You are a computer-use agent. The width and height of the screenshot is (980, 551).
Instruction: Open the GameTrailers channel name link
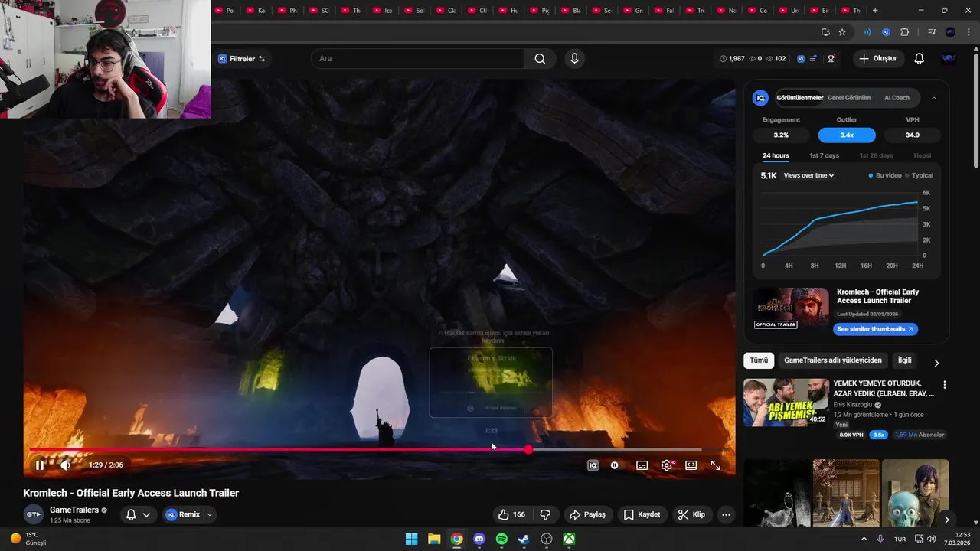[x=74, y=510]
